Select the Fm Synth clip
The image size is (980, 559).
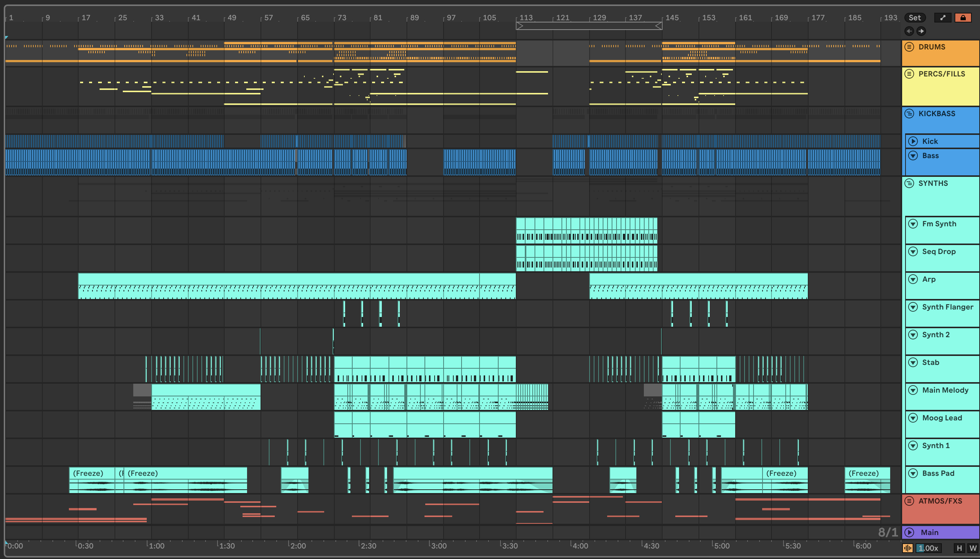(587, 230)
